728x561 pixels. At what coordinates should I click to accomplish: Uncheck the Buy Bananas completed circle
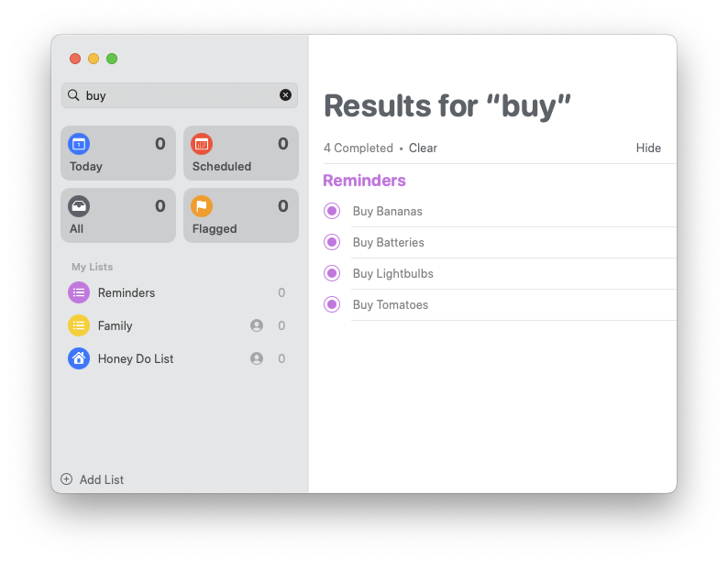click(x=332, y=211)
